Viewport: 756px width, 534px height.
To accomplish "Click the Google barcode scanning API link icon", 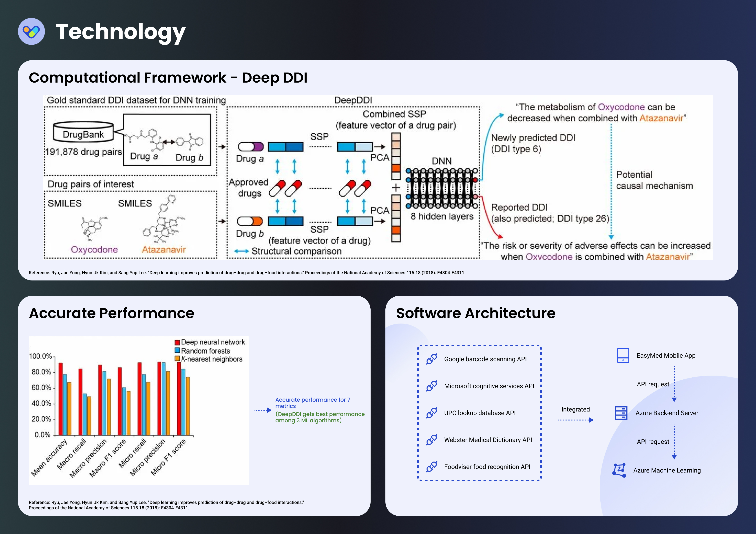I will pos(431,359).
